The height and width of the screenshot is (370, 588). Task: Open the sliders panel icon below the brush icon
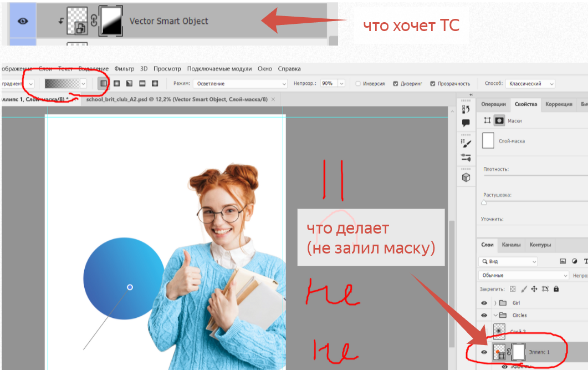[x=466, y=158]
